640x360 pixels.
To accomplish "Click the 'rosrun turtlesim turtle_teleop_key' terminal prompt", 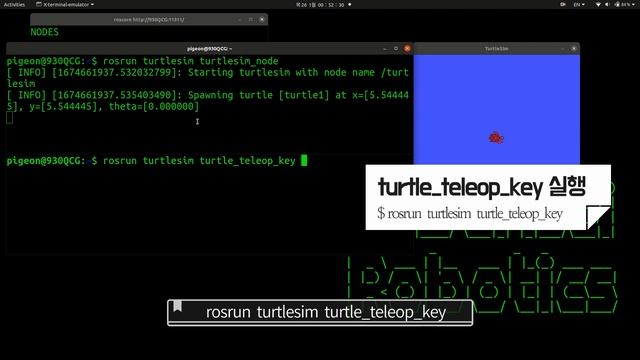I will tap(151, 161).
